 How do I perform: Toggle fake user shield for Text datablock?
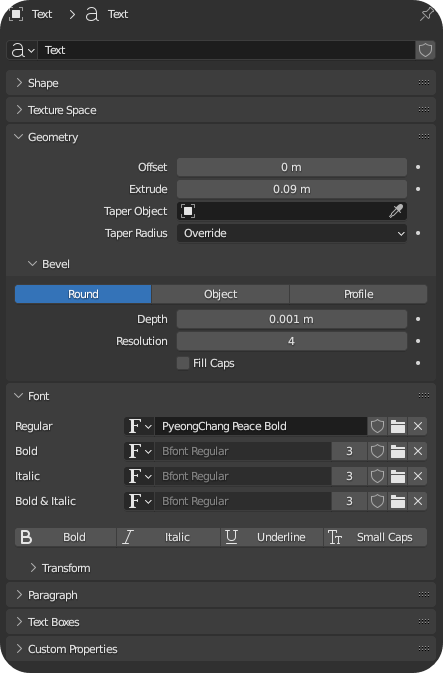pyautogui.click(x=425, y=50)
